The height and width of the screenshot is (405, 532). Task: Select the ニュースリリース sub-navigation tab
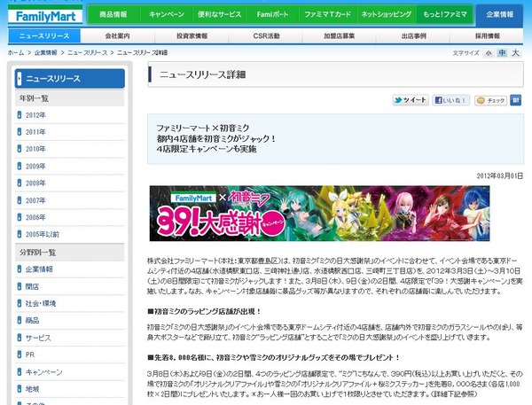point(44,36)
